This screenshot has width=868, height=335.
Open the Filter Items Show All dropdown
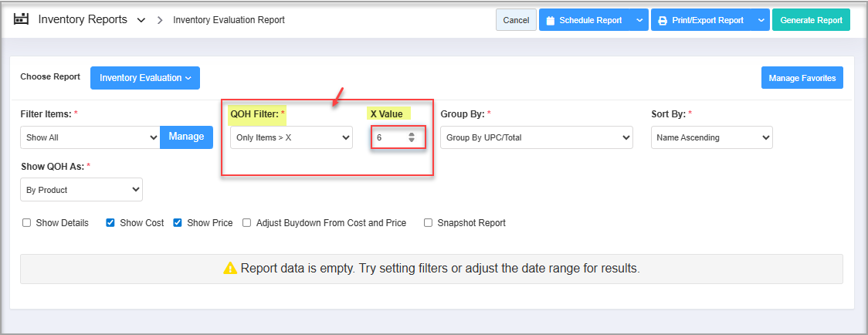(90, 137)
